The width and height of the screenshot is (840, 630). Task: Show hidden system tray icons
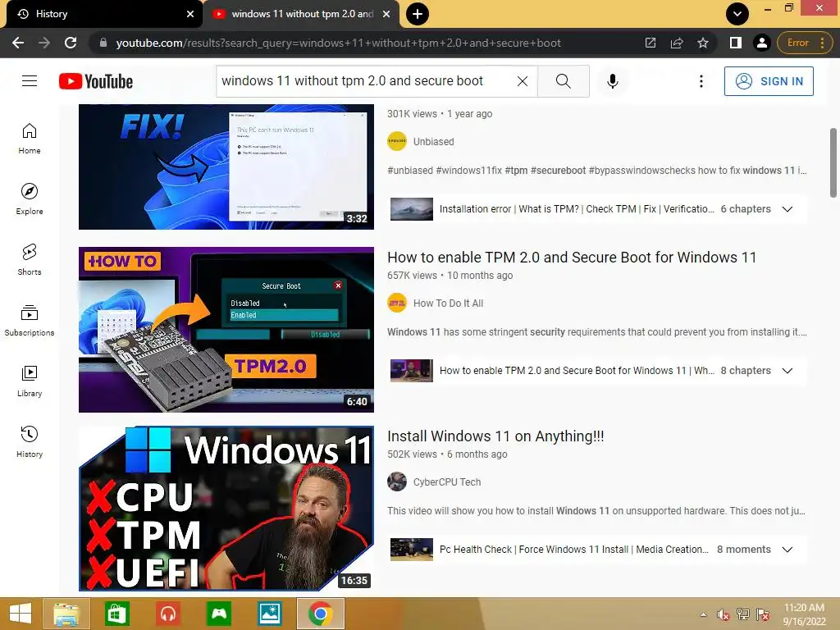[x=703, y=614]
